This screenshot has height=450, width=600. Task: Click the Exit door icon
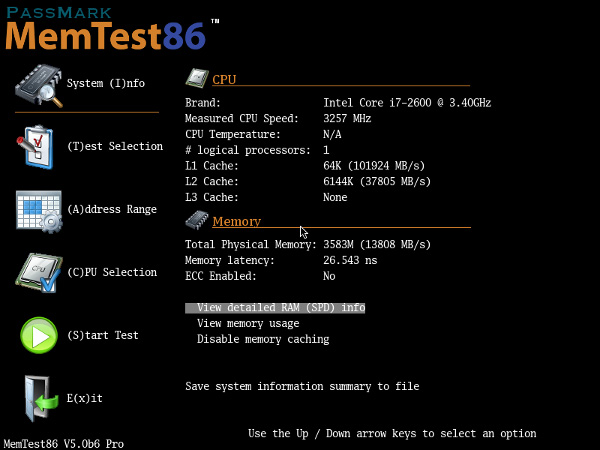(41, 399)
